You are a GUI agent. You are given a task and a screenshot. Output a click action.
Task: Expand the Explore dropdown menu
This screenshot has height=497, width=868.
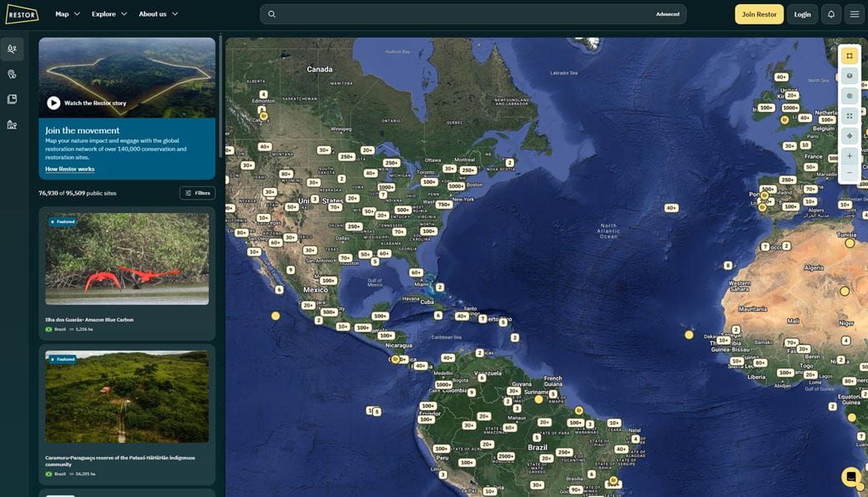[x=109, y=14]
